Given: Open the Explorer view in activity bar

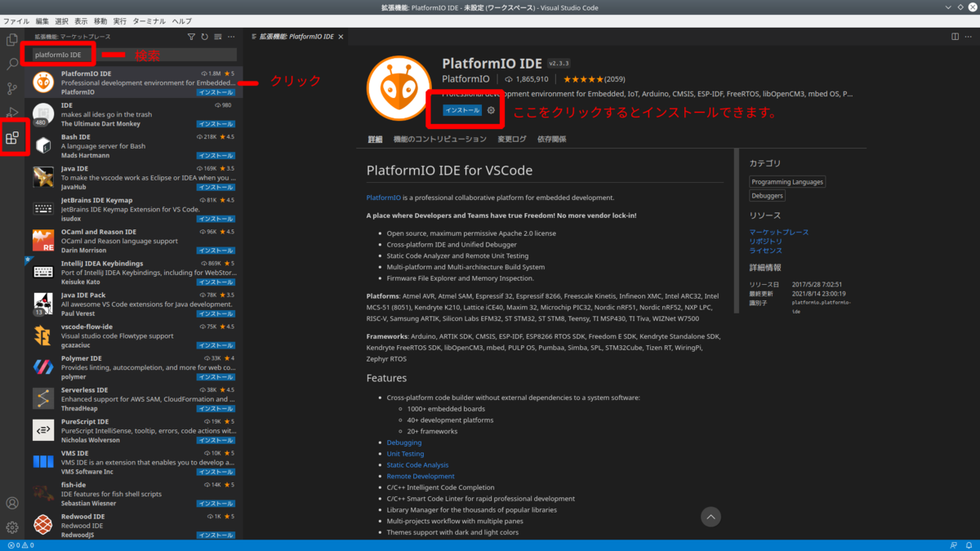Looking at the screenshot, I should tap(12, 38).
